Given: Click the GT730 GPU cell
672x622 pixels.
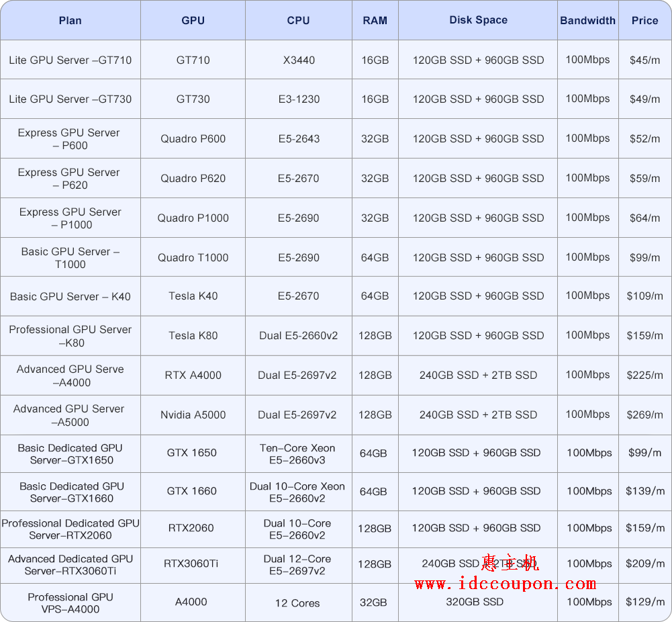Looking at the screenshot, I should (193, 99).
